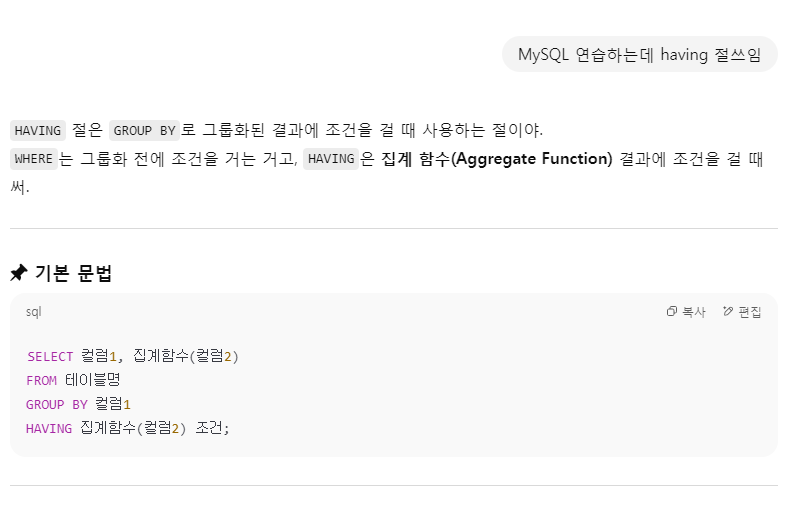Click the 조건; text ending the code
The width and height of the screenshot is (800, 512).
pyautogui.click(x=212, y=428)
